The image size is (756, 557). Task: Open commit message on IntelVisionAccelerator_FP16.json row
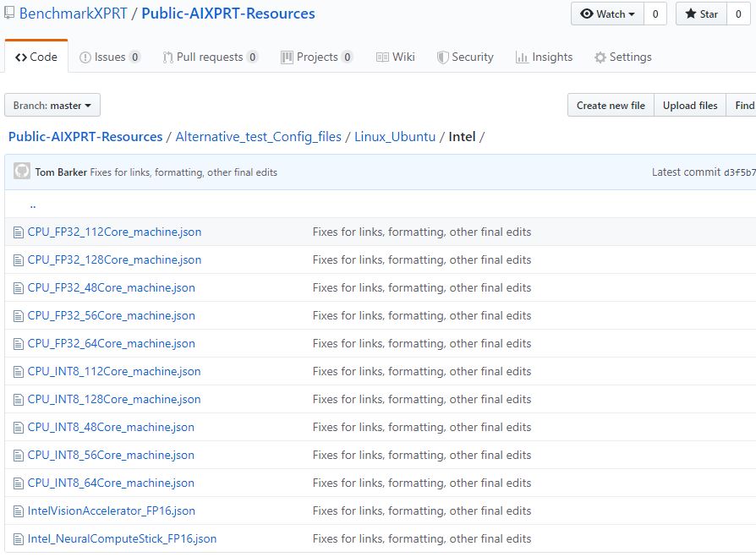(x=422, y=511)
